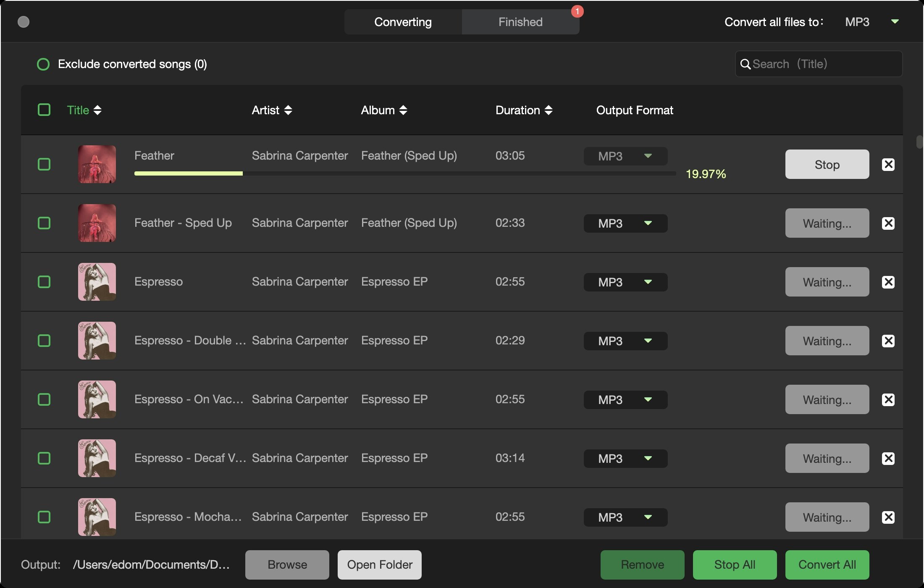Open Feather album cover thumbnail
This screenshot has width=924, height=588.
click(x=97, y=164)
